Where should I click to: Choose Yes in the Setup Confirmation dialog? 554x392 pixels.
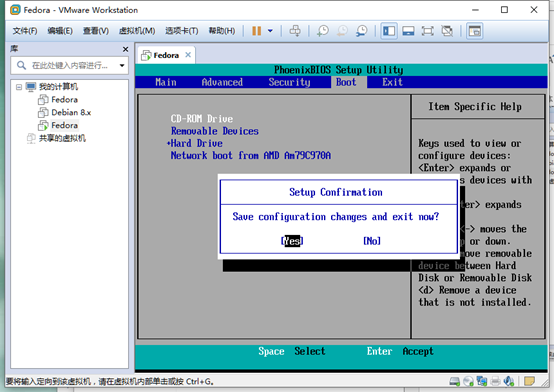pyautogui.click(x=292, y=241)
